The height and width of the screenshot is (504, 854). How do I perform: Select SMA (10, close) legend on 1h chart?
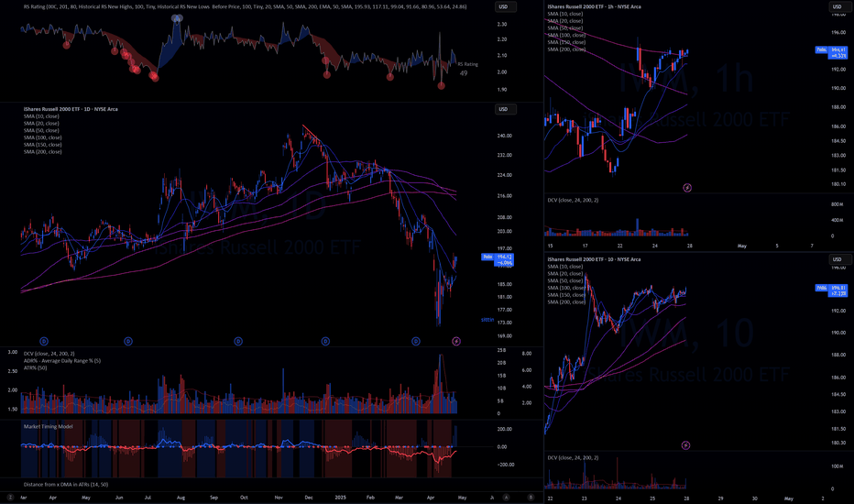point(564,14)
